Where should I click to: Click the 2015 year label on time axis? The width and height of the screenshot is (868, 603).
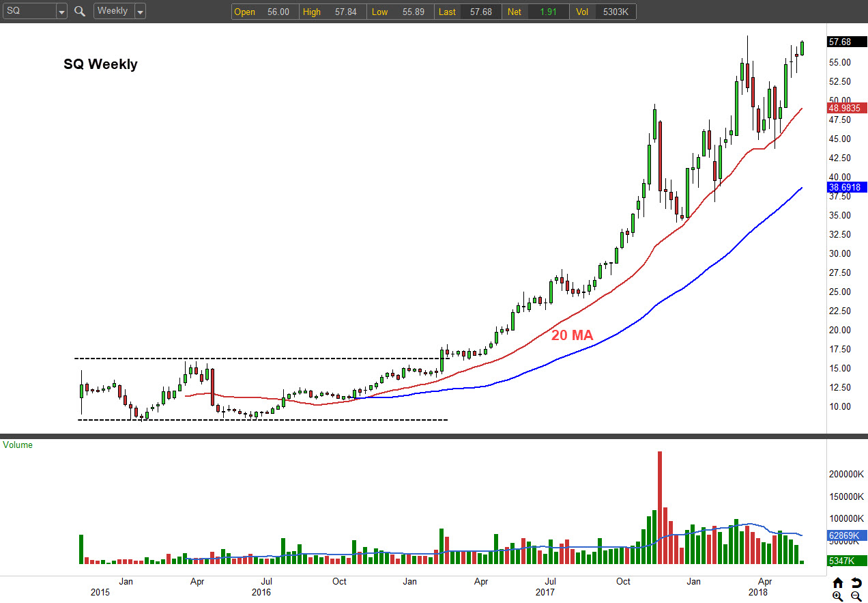pyautogui.click(x=100, y=592)
